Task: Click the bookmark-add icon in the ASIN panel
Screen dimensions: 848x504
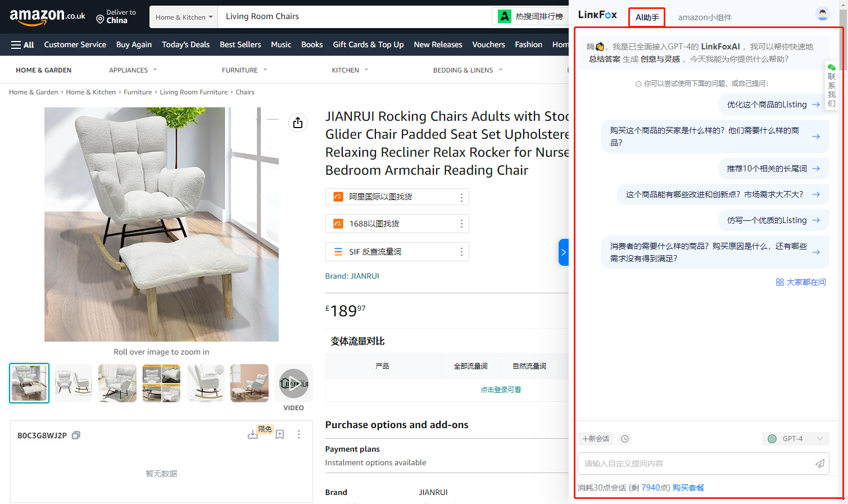Action: [x=280, y=434]
